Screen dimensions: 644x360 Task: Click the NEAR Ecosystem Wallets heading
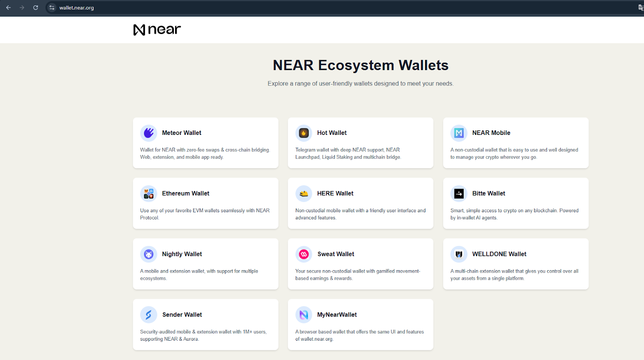pos(361,65)
